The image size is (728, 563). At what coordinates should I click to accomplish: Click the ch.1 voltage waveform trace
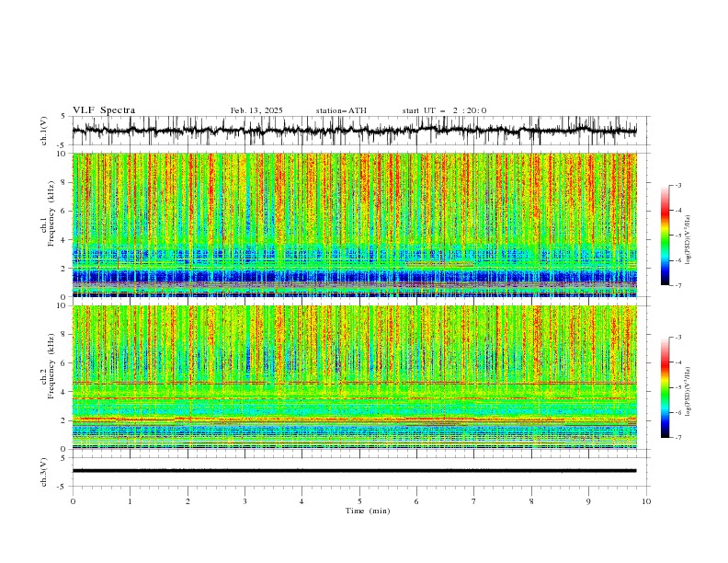click(x=354, y=131)
